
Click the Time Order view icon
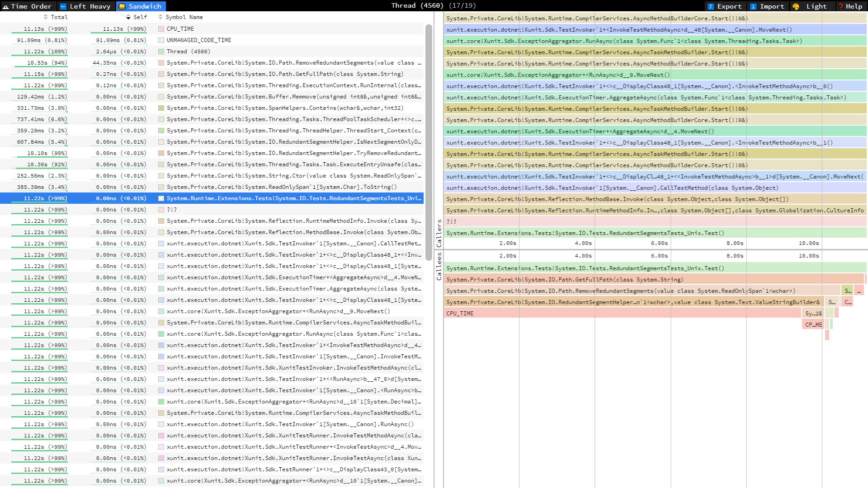coord(5,6)
